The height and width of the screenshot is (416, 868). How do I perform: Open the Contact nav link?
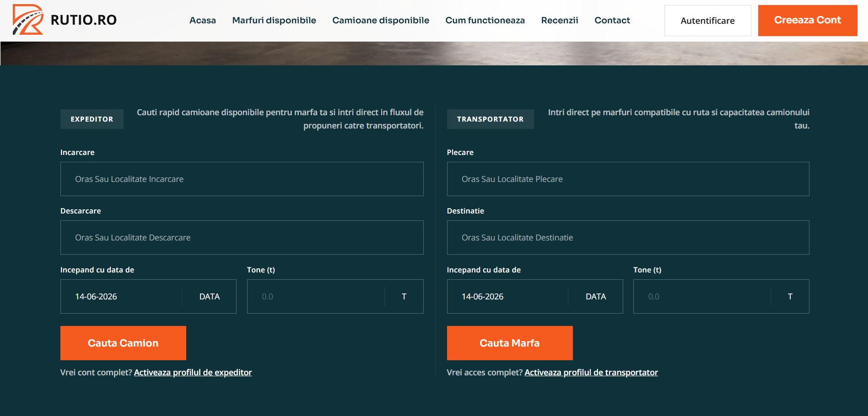click(x=612, y=20)
